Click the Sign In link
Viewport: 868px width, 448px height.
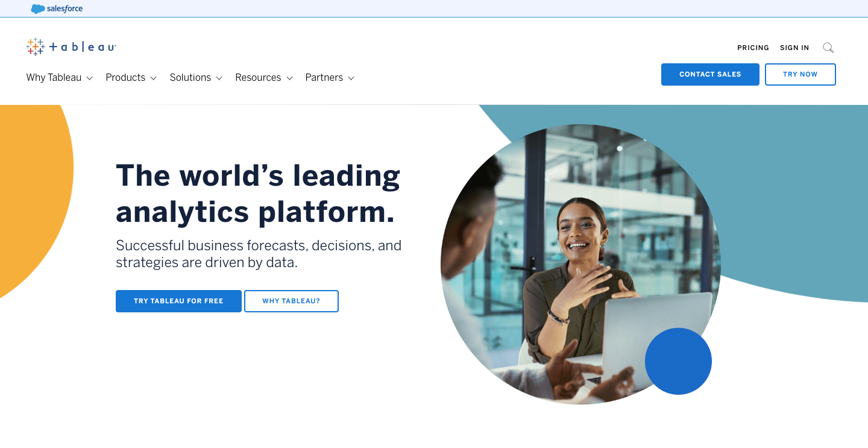click(794, 48)
